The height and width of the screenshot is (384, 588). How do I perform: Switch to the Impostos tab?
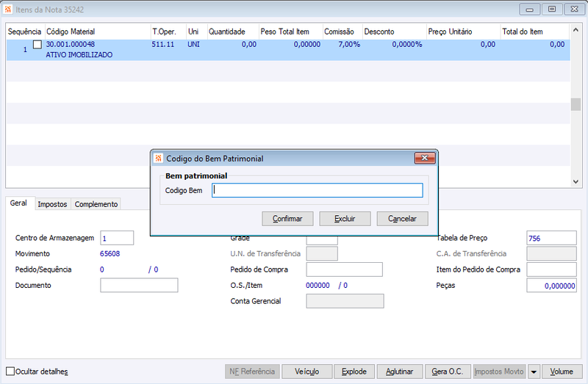click(x=52, y=204)
